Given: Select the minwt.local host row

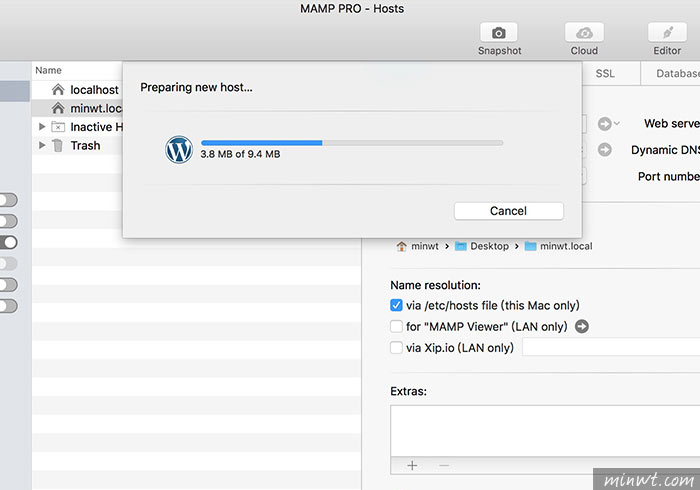Looking at the screenshot, I should 77,108.
